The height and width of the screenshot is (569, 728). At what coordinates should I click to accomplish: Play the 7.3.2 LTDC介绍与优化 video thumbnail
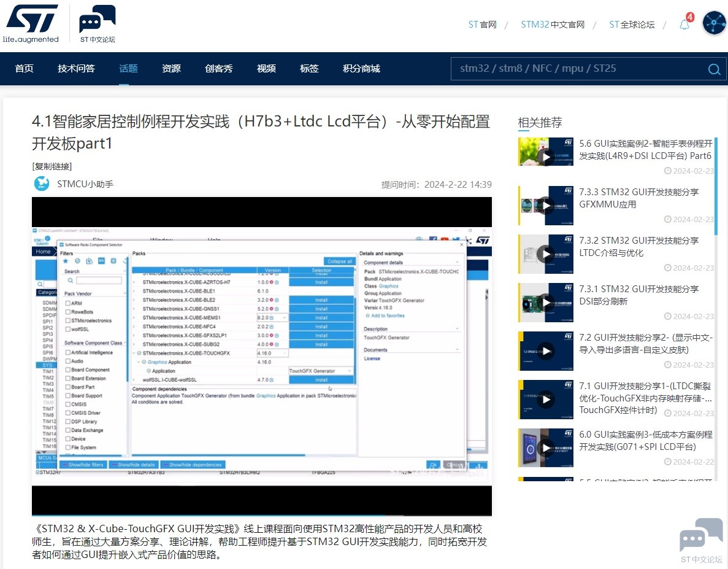(x=546, y=254)
